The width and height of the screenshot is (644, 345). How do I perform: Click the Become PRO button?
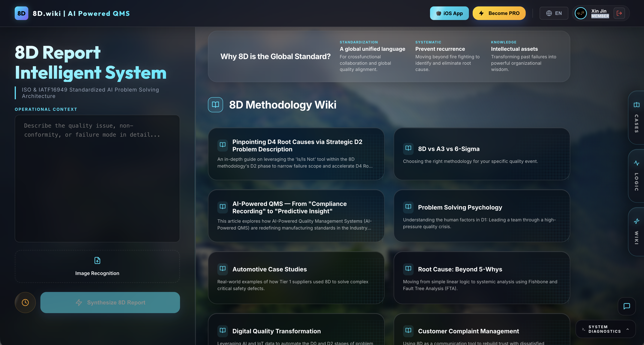[x=499, y=13]
